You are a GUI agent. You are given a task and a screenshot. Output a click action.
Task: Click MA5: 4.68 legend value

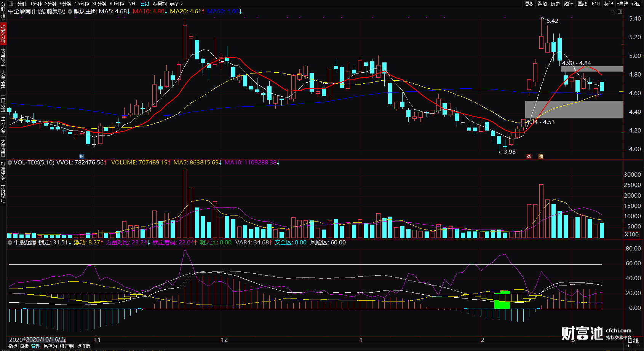tap(115, 11)
